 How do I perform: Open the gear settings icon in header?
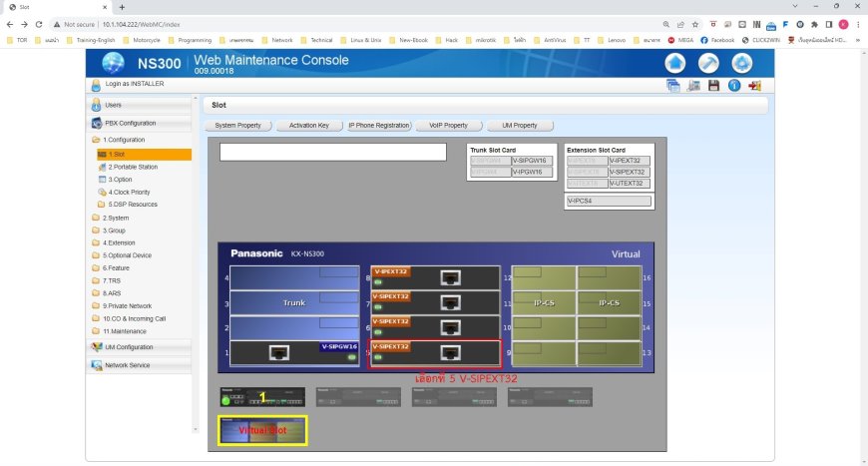click(x=741, y=63)
